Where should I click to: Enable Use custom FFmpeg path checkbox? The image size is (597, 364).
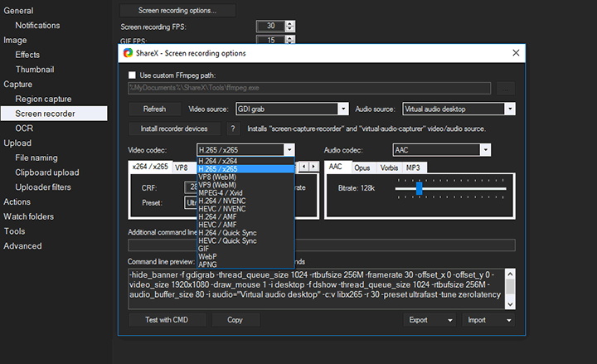point(133,75)
